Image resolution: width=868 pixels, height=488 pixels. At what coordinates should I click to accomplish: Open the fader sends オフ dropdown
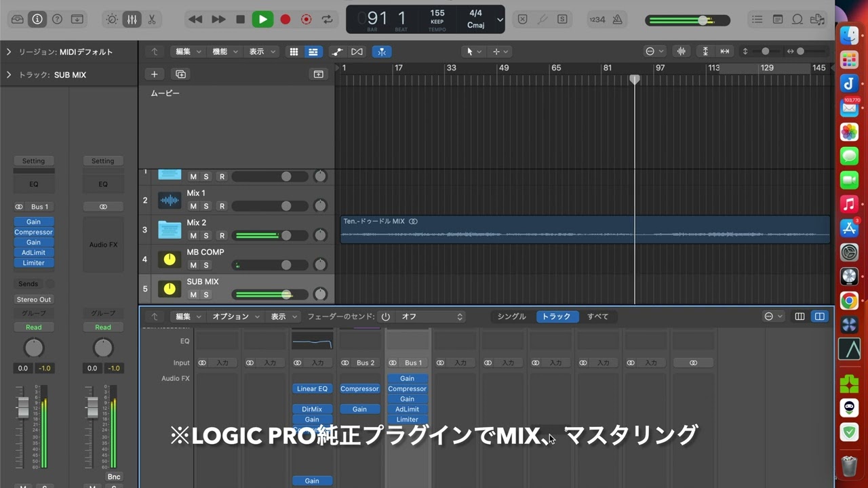click(x=431, y=317)
